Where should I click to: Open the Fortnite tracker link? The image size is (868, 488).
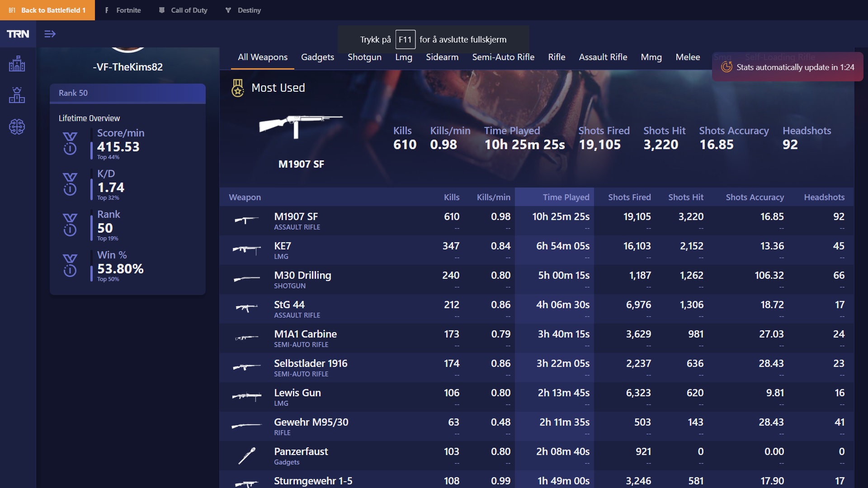click(123, 10)
